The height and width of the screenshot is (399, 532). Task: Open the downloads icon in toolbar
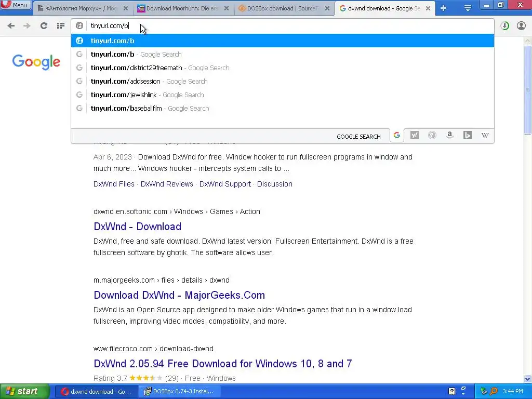[x=504, y=26]
